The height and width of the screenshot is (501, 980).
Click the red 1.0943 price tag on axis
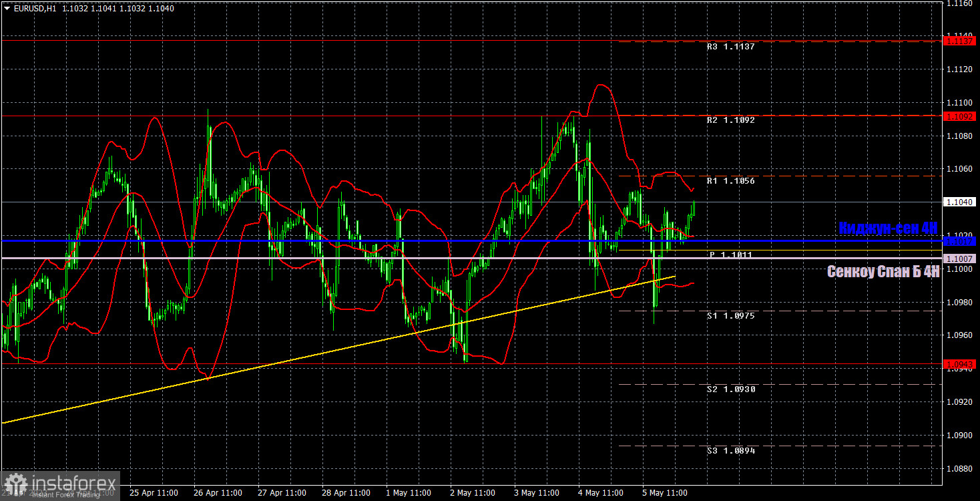[x=961, y=364]
